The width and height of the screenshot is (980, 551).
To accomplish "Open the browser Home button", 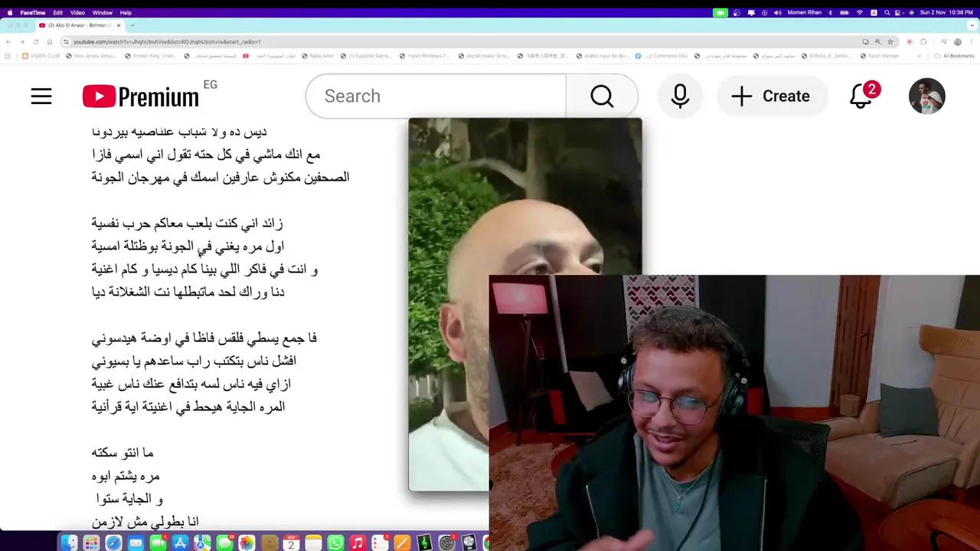I will click(49, 41).
